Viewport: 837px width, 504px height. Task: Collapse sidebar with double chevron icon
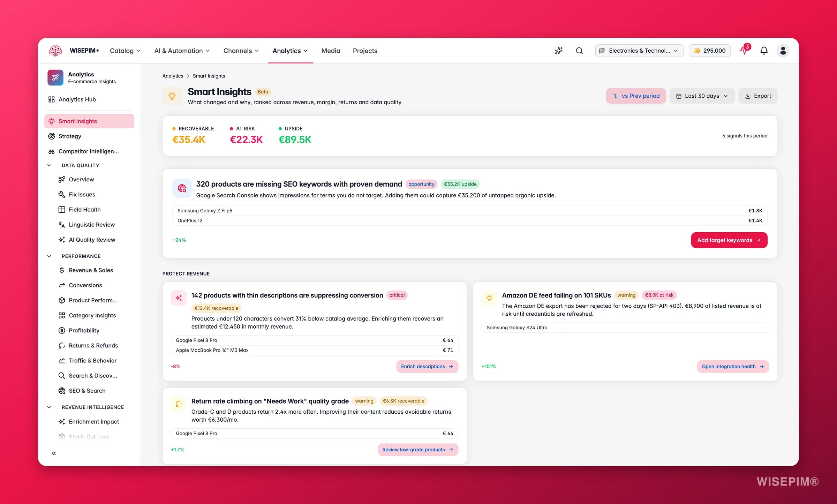click(54, 453)
